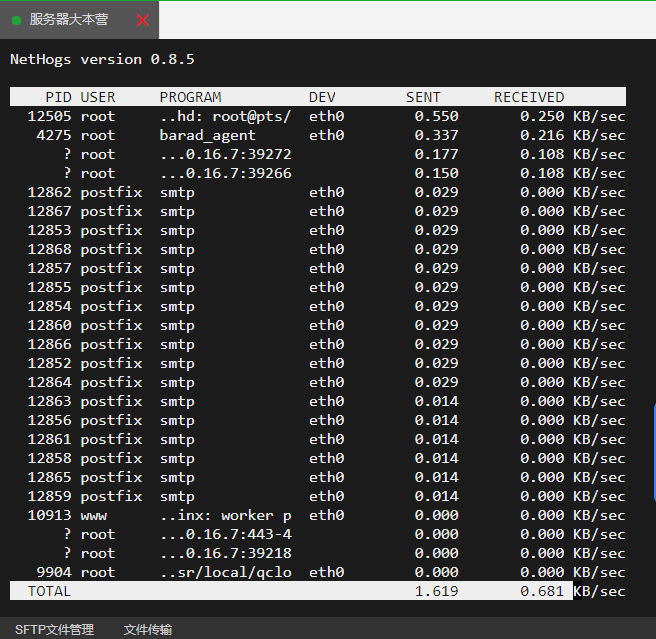
Task: Click PID 4275 in the list
Action: (54, 135)
